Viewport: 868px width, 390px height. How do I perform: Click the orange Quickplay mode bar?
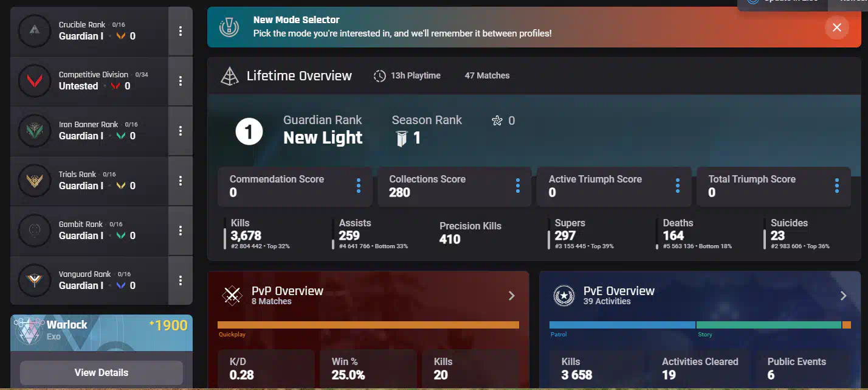click(368, 325)
